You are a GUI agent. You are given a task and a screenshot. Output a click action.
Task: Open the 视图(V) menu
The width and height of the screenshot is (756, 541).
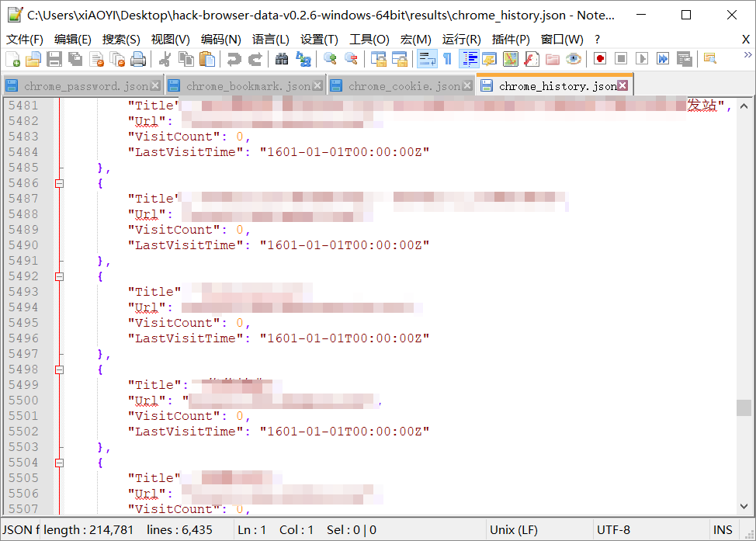click(x=170, y=39)
